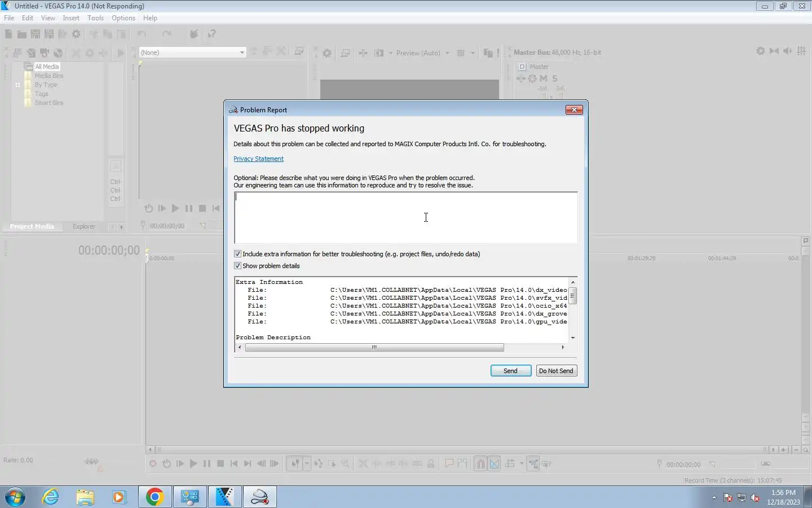Screen dimensions: 812x508
Task: Click the horizontal scrollbar in problem details box
Action: click(x=374, y=347)
